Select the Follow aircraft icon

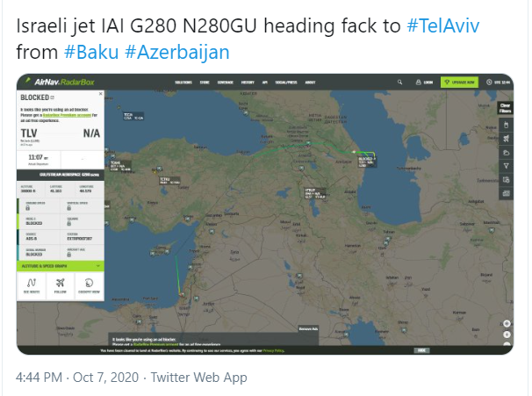(61, 285)
